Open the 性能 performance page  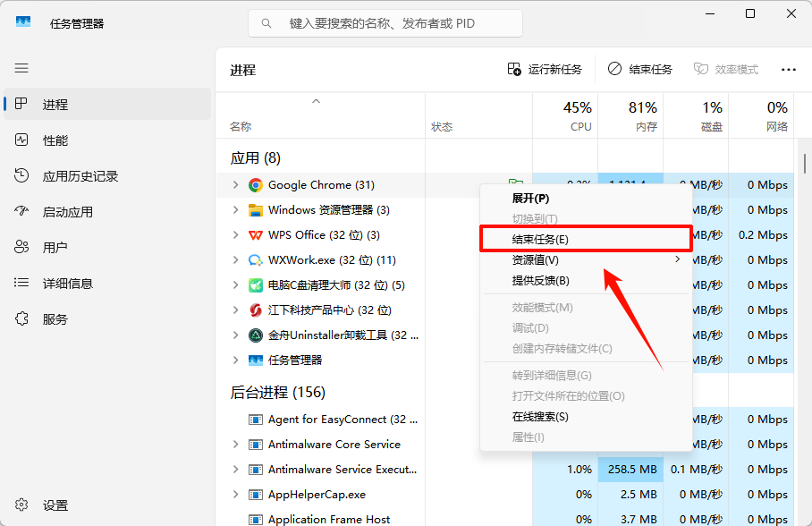(x=55, y=140)
